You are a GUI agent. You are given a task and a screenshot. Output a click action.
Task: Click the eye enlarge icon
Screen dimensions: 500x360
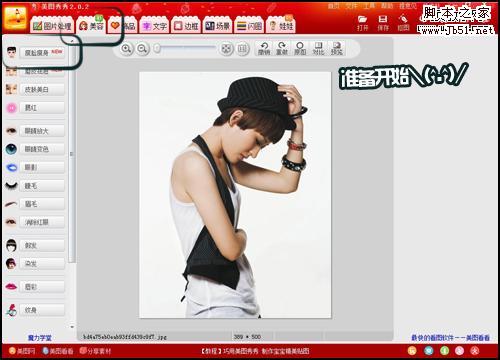coord(11,131)
